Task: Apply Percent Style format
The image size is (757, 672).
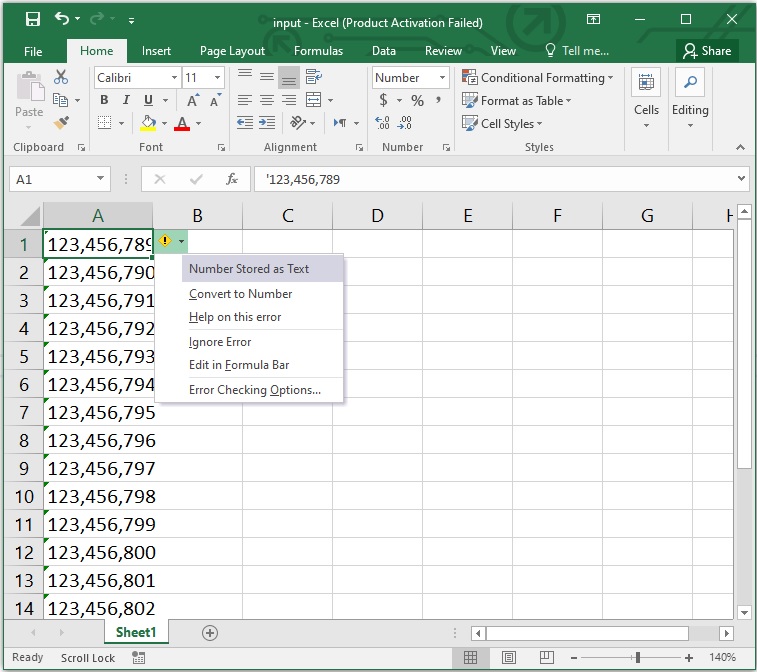Action: [417, 100]
